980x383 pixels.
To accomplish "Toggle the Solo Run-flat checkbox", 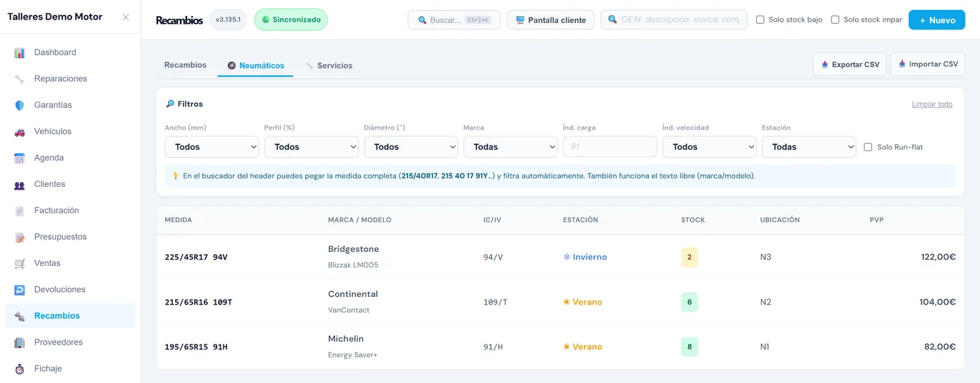I will (868, 147).
